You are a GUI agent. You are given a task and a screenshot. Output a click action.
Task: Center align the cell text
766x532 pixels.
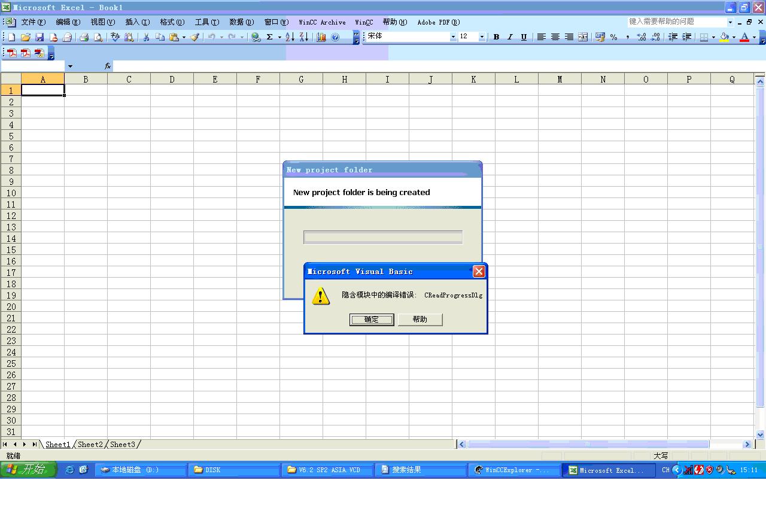pos(555,37)
